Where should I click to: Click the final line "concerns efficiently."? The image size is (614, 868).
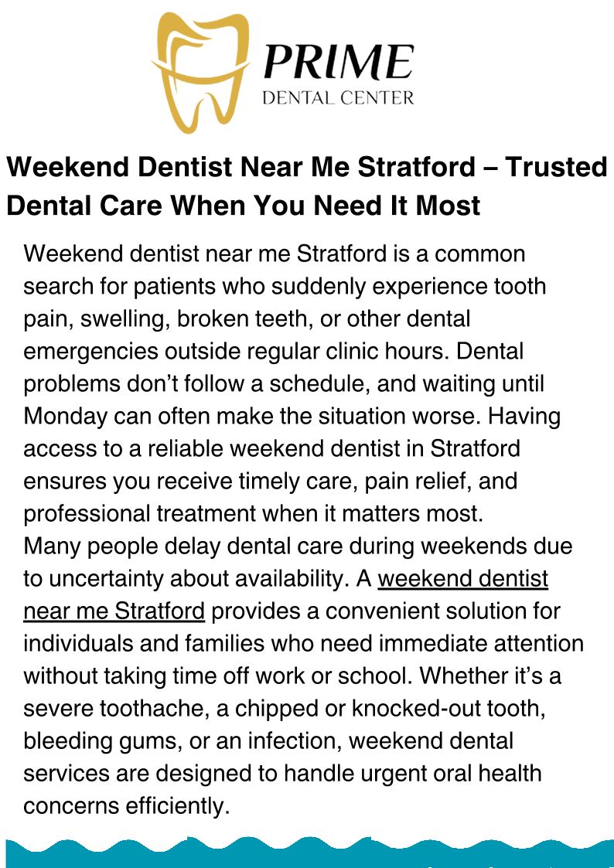click(x=127, y=805)
